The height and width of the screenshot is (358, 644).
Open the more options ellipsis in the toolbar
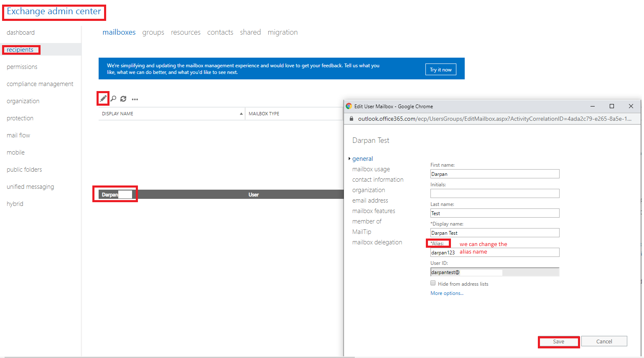point(135,99)
